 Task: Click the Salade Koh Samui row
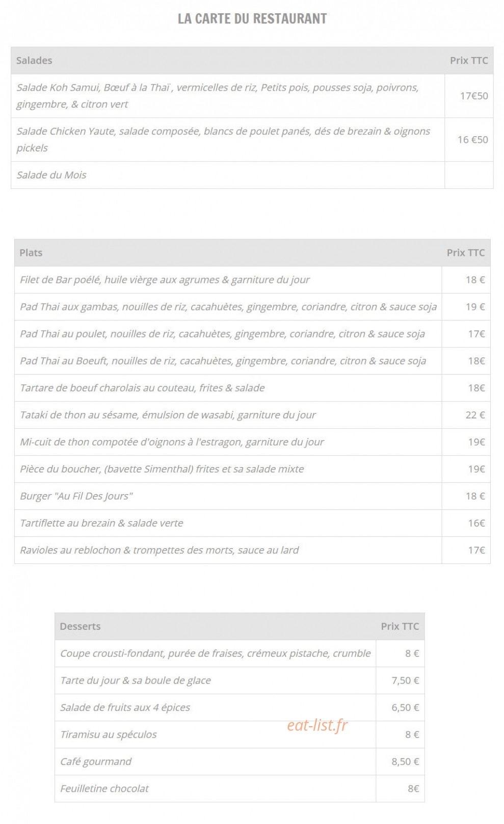(252, 96)
